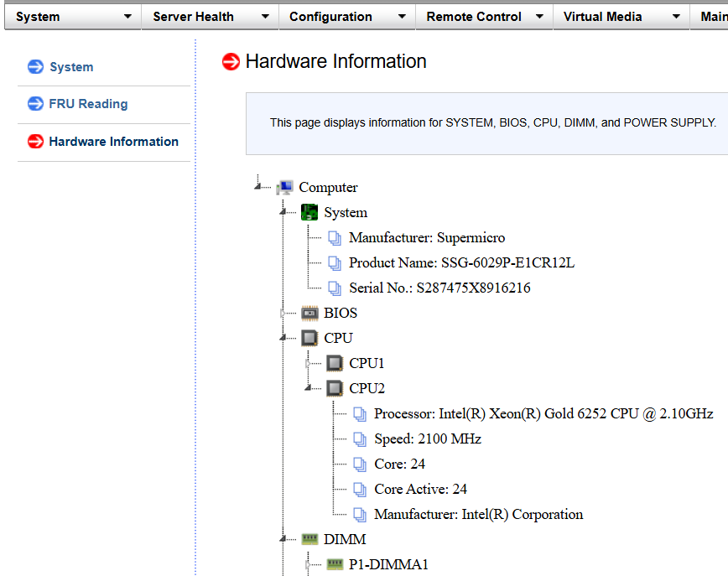Click the CPU1 chip icon
The height and width of the screenshot is (576, 728).
click(x=335, y=363)
